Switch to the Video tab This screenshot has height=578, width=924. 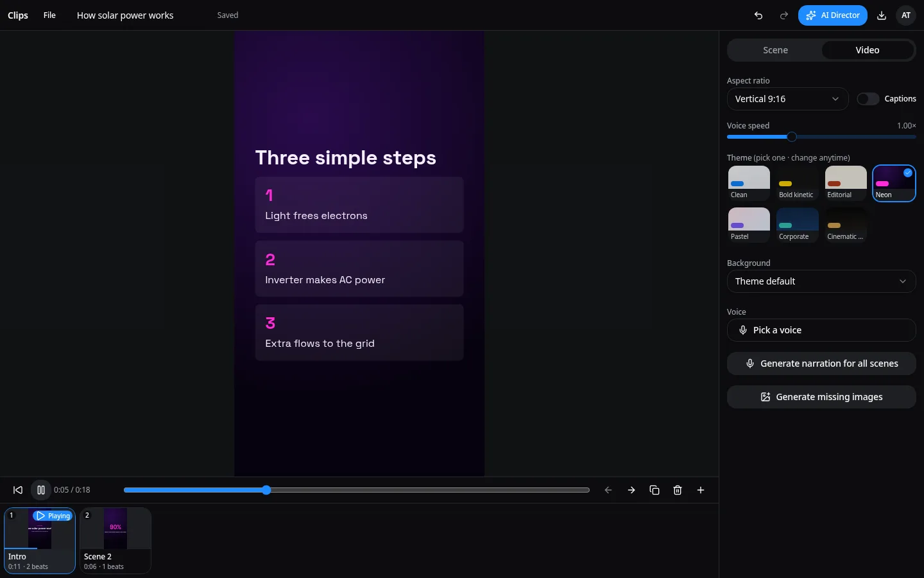coord(868,50)
